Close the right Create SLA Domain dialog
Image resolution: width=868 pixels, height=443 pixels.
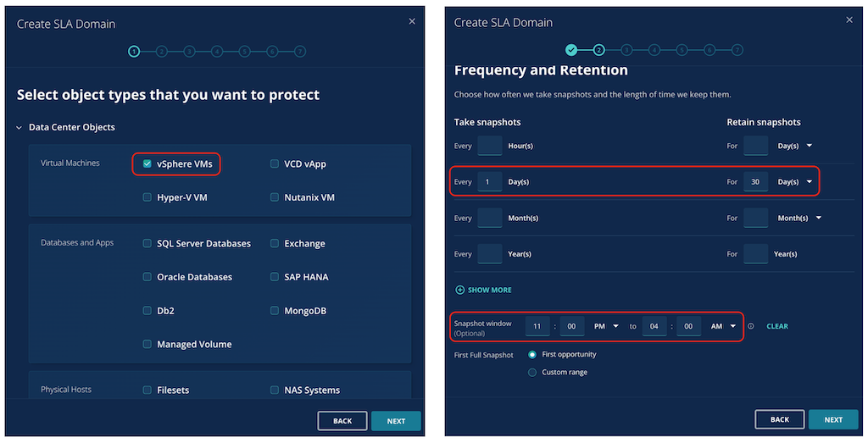click(x=849, y=20)
